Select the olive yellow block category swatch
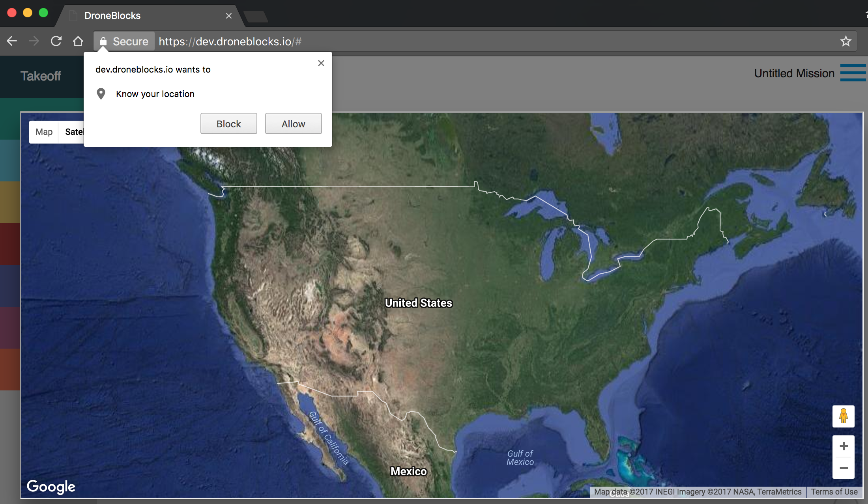The height and width of the screenshot is (504, 868). (10, 202)
